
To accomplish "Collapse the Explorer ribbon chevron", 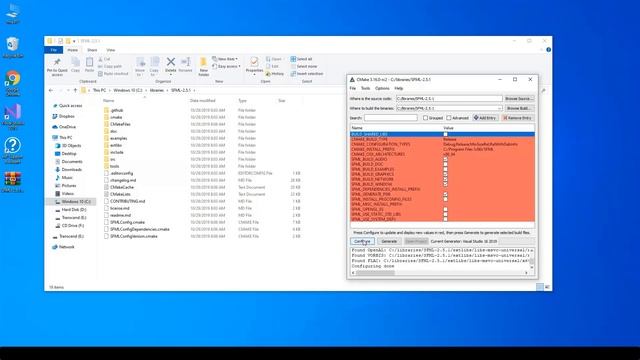I will pos(542,50).
